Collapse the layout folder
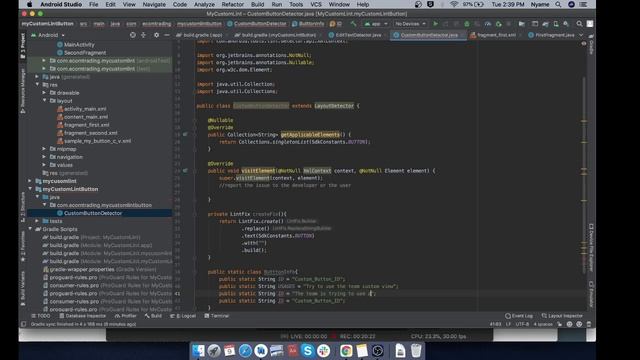Image resolution: width=640 pixels, height=360 pixels. click(x=44, y=100)
